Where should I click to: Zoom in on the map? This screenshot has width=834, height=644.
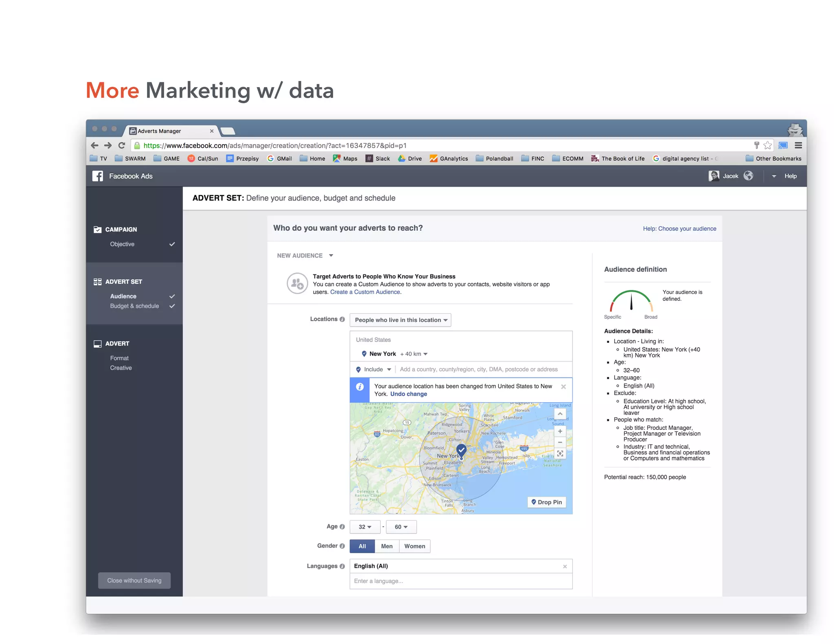click(560, 431)
